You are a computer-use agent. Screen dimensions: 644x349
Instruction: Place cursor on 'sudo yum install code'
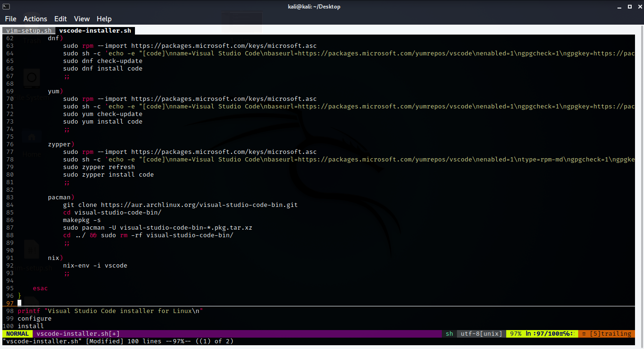103,122
